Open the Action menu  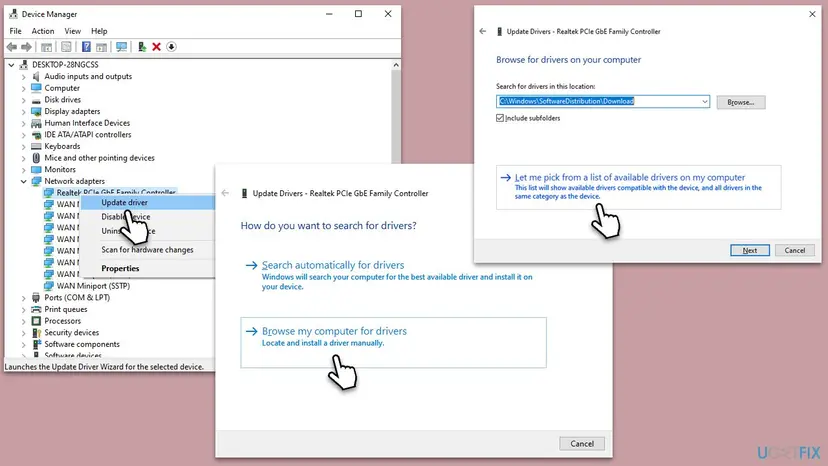(x=43, y=31)
